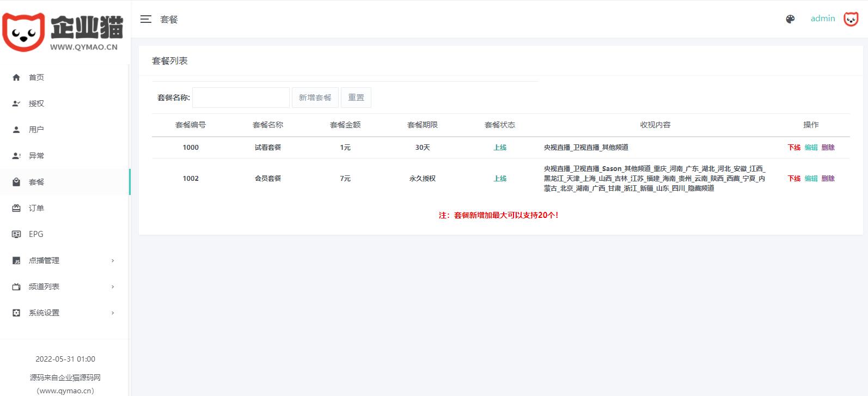Click 编辑 for package 1000
The image size is (868, 396).
[811, 148]
